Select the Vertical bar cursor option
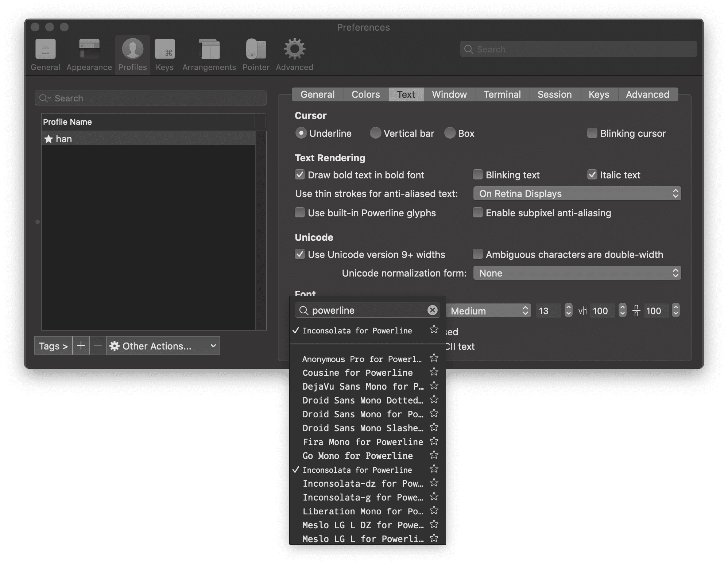The image size is (728, 564). (x=375, y=133)
